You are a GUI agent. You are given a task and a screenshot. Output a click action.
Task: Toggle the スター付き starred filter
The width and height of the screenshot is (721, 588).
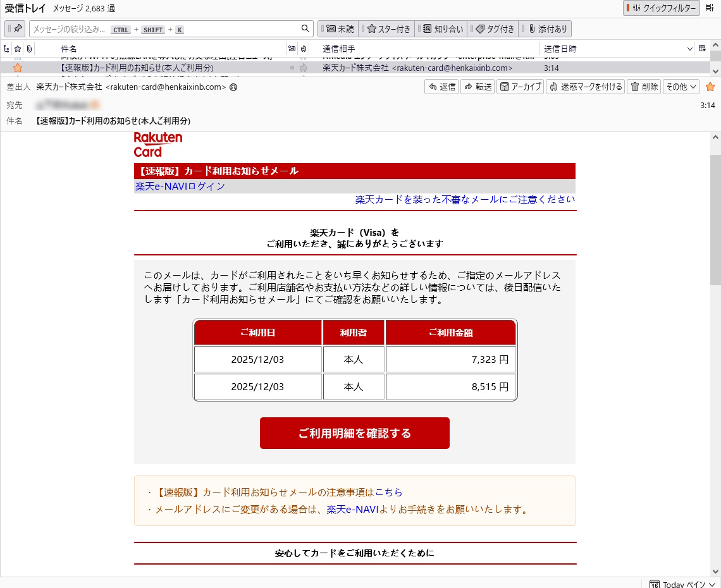388,28
